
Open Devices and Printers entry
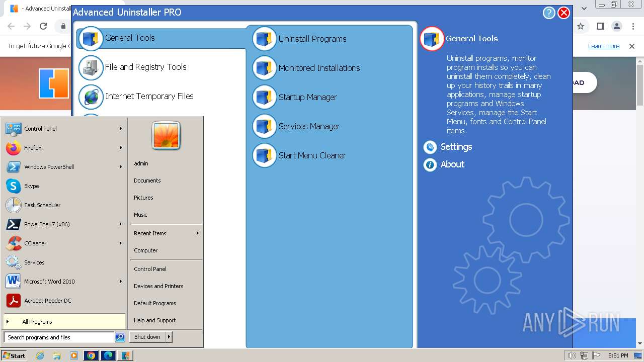click(158, 286)
